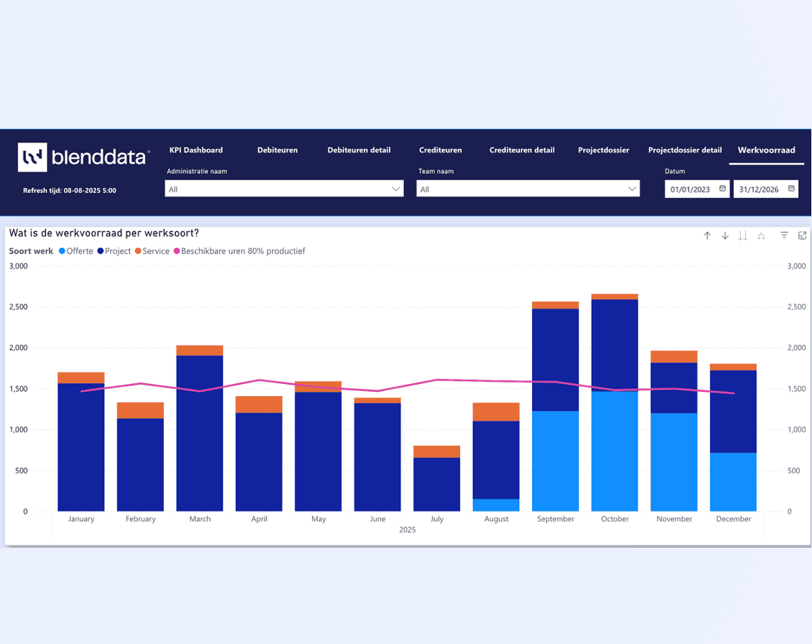The height and width of the screenshot is (644, 812).
Task: Click the 01/01/2023 start date field
Action: tap(689, 189)
